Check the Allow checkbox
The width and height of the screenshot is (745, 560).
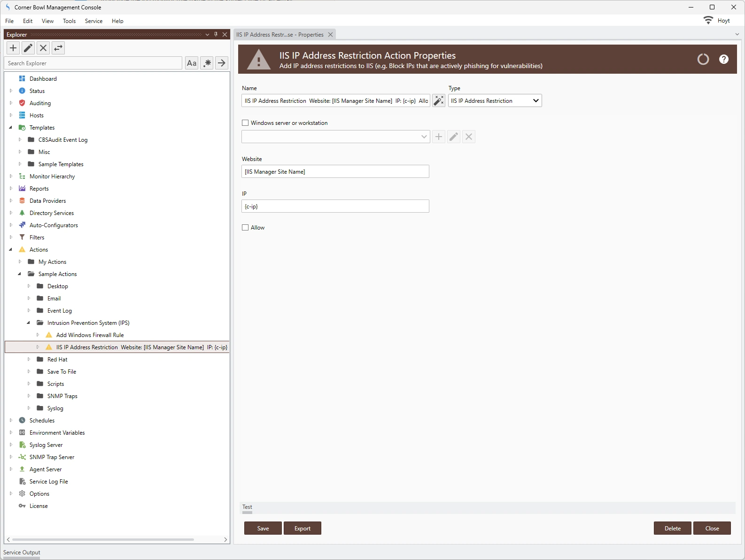pos(245,228)
